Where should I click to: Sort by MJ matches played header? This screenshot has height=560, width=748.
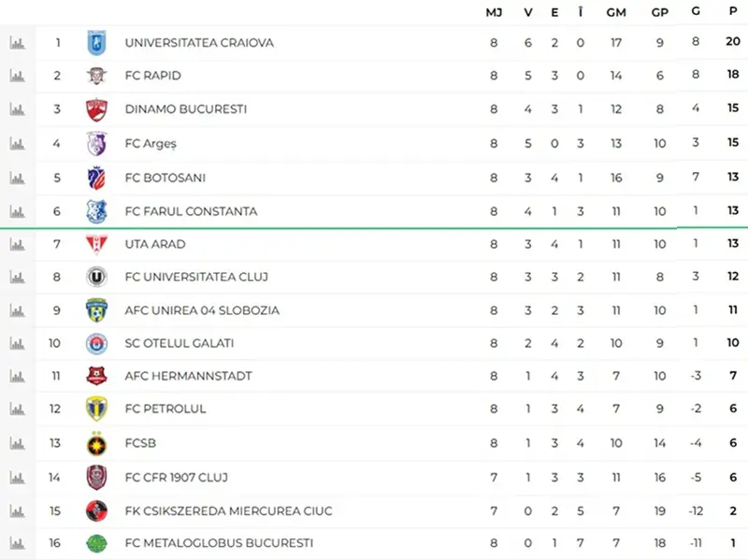click(494, 12)
